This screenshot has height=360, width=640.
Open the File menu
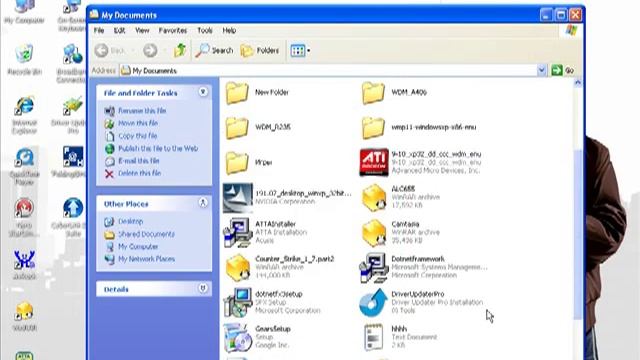[99, 31]
